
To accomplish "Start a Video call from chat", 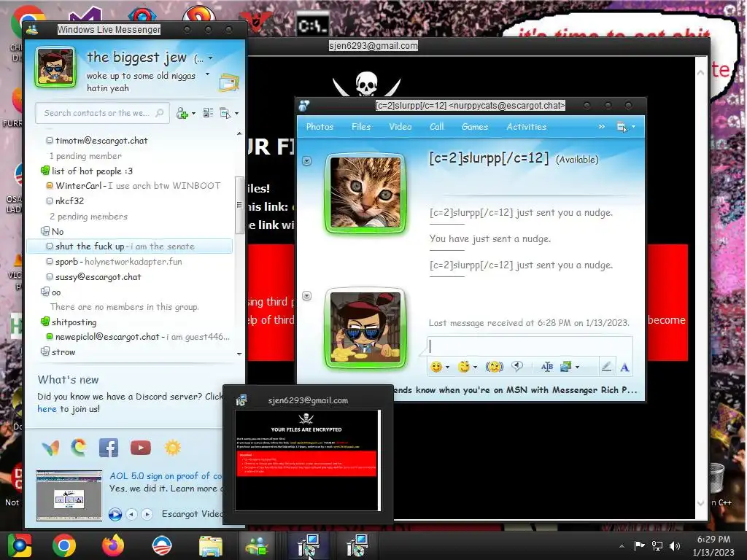I will pos(400,127).
